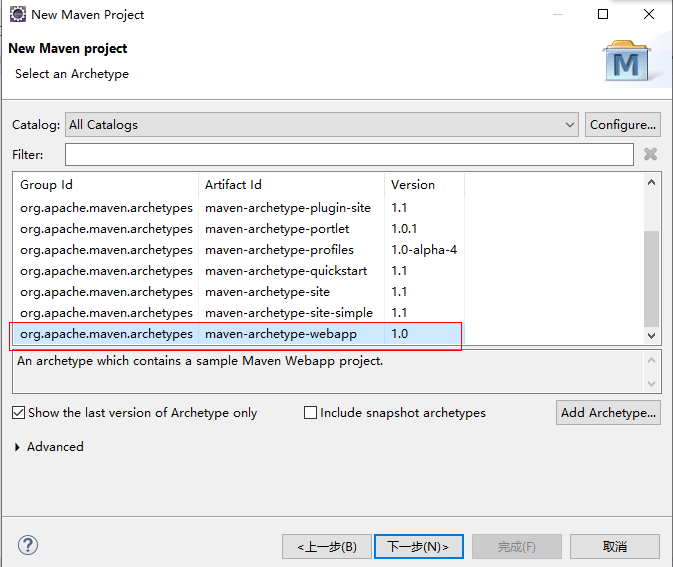Click the filter clear X icon
Screen dimensions: 673x567
point(650,154)
